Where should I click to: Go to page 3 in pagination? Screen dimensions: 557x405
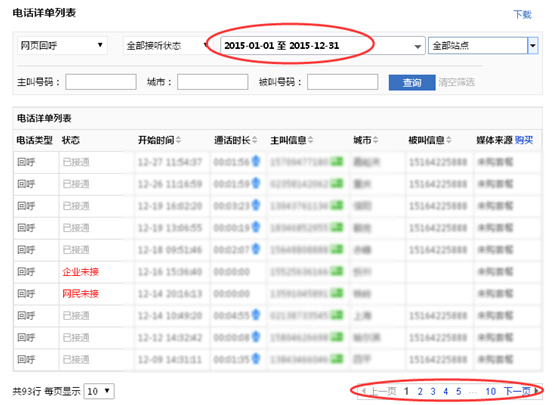click(433, 391)
